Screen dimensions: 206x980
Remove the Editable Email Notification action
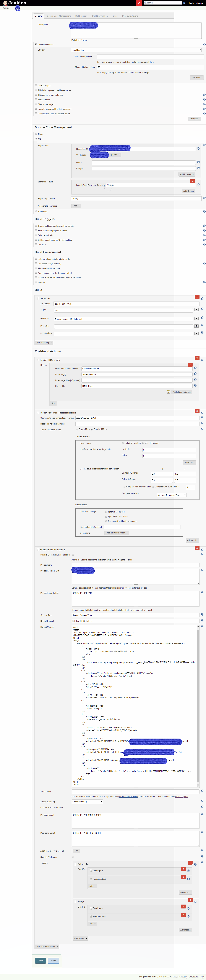(x=197, y=548)
